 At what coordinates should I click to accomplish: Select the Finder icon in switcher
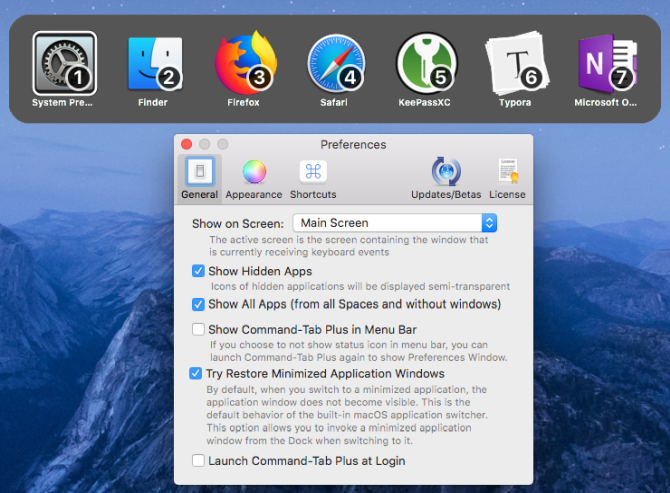coord(154,64)
